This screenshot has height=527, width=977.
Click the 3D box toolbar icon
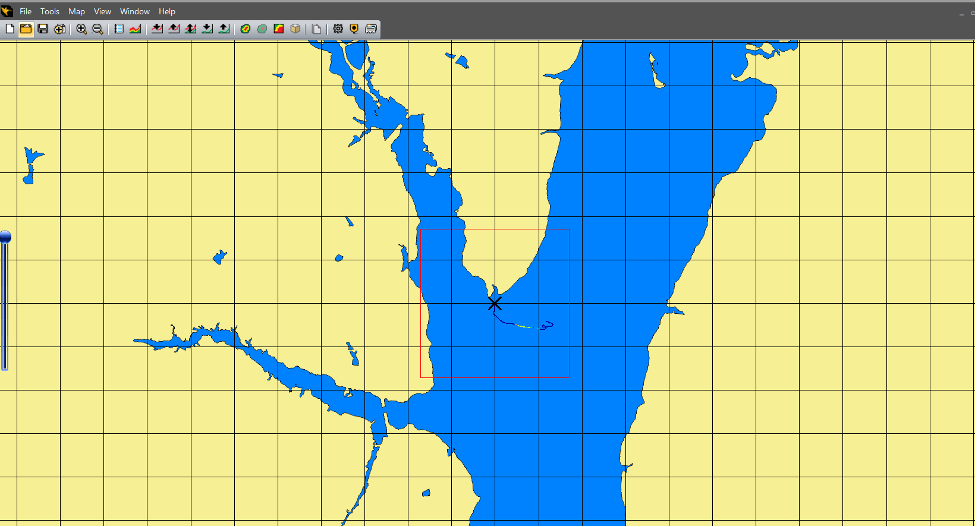295,29
